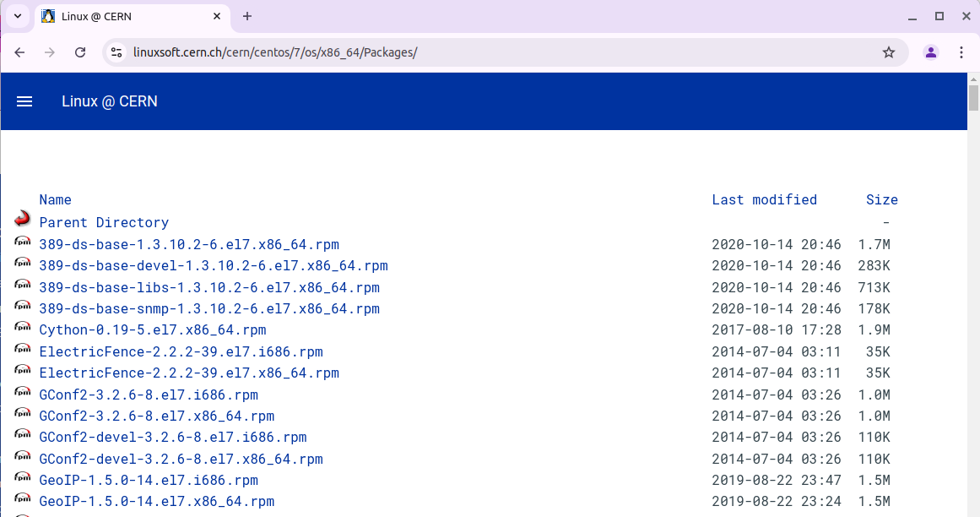Download ElectricFence-2.2.2-39.el7.i686.rpm
Screen dimensions: 980x517
pos(181,352)
